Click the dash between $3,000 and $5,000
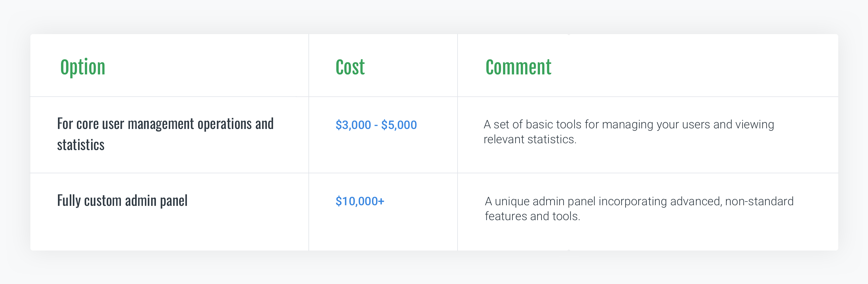The width and height of the screenshot is (868, 284). pos(376,125)
